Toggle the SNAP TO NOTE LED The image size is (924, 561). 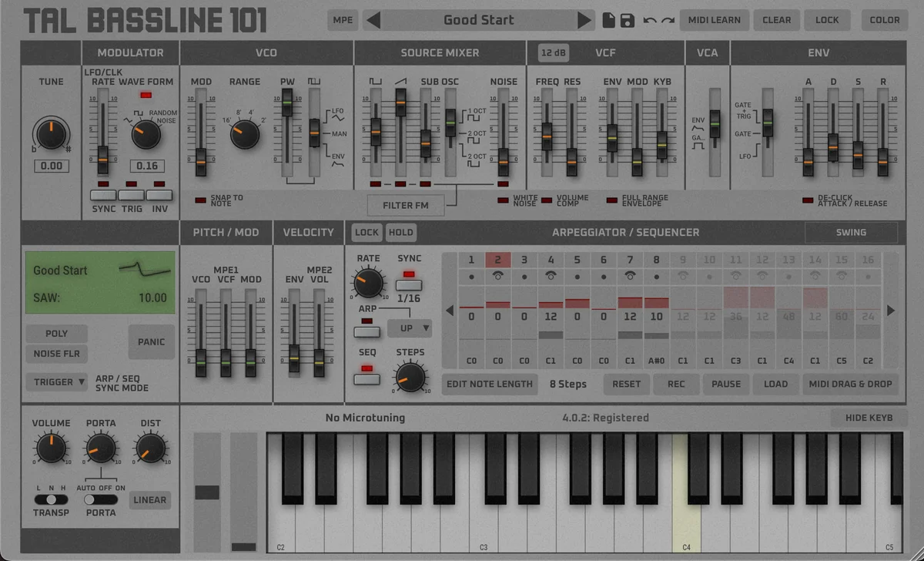pos(200,200)
